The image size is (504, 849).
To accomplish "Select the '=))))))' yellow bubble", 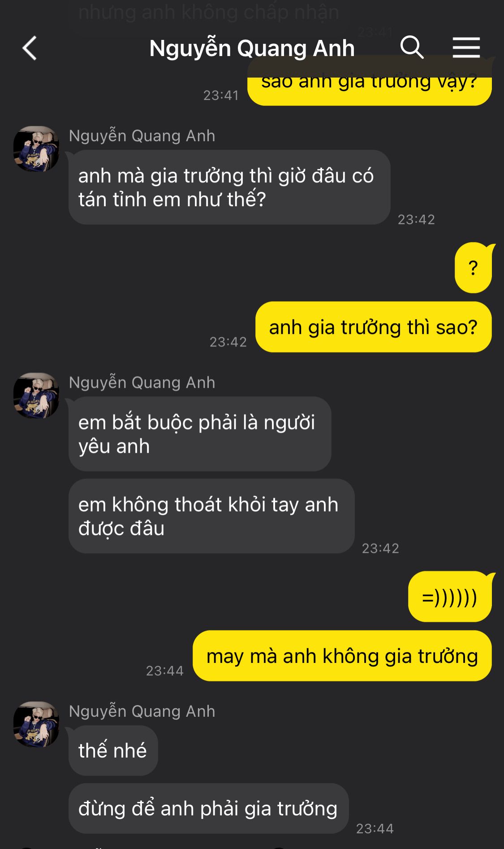I will 450,597.
